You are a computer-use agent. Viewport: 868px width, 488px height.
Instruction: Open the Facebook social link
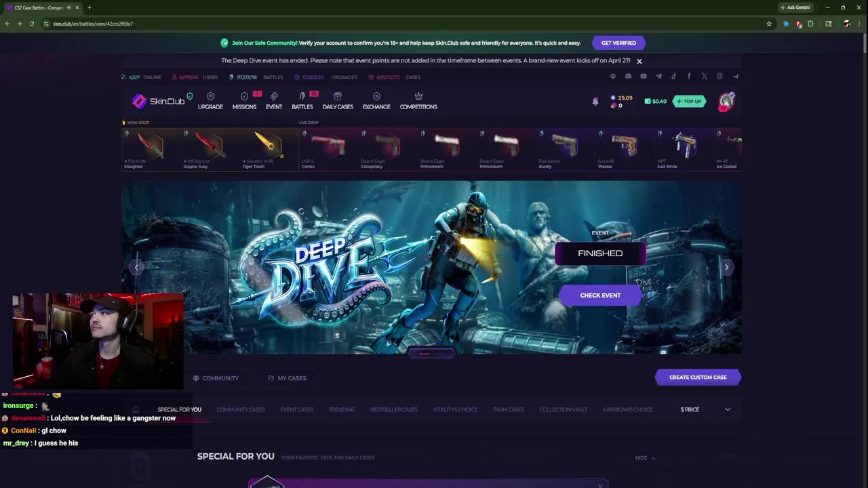point(689,77)
